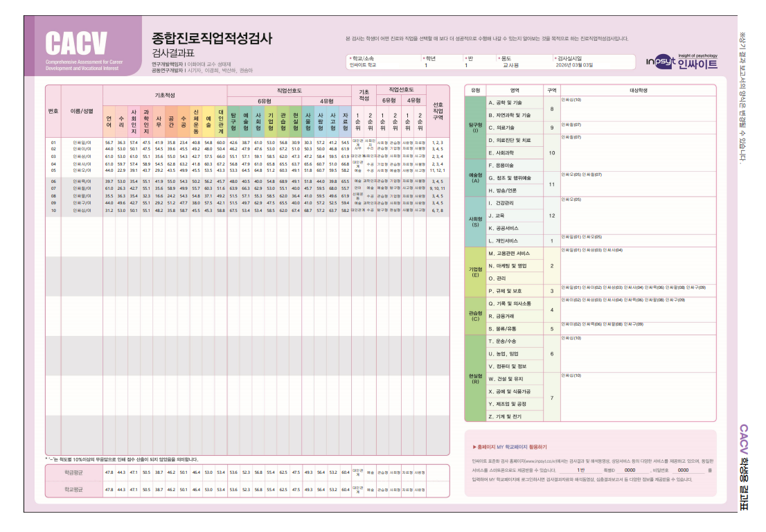Click the 수리 aptitude column header

121,122
